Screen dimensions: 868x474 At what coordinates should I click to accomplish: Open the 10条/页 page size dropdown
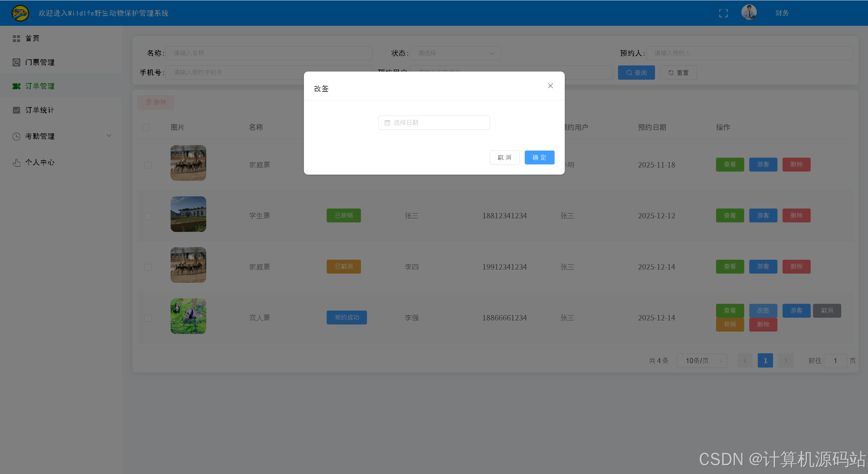[701, 360]
